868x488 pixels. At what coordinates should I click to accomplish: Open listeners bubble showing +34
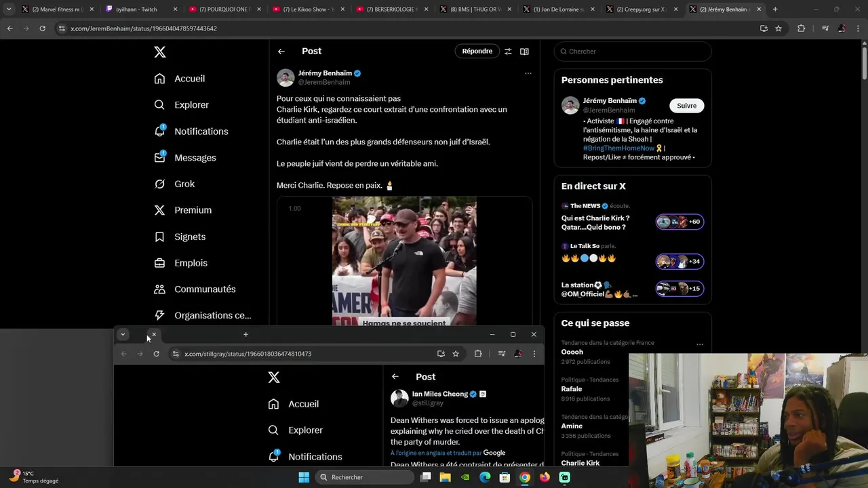pos(679,262)
